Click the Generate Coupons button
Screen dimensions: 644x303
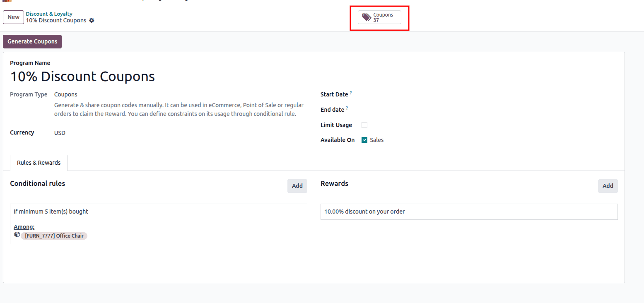coord(32,41)
